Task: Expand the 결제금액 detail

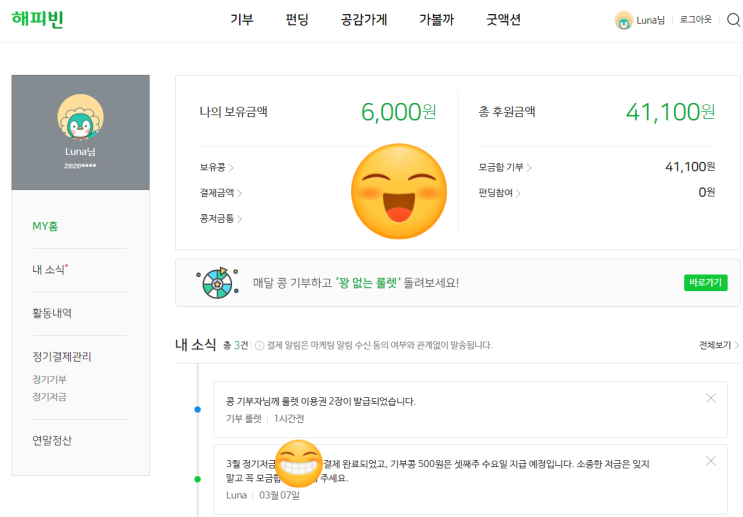Action: coord(221,193)
